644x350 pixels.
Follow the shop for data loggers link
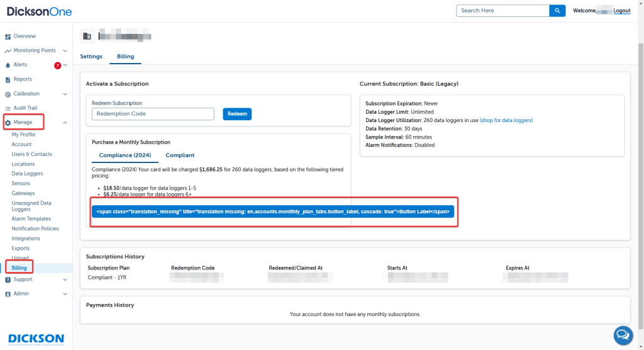coord(506,120)
